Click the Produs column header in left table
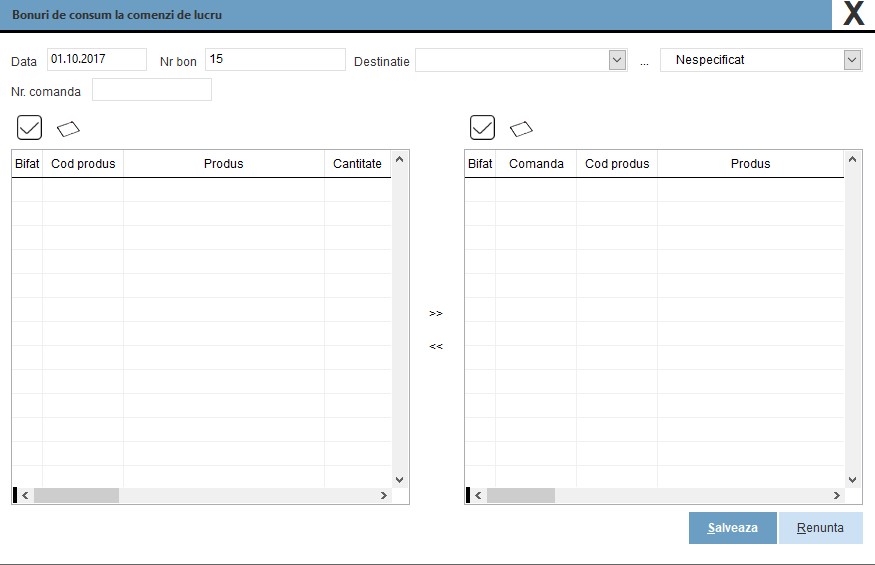Image resolution: width=875 pixels, height=565 pixels. (x=224, y=164)
